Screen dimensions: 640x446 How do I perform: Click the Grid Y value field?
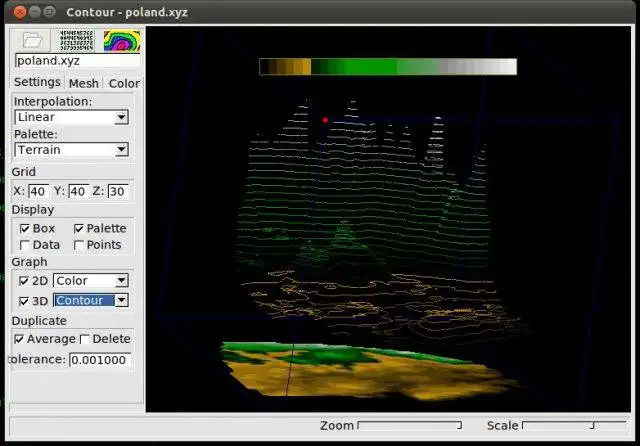(78, 191)
